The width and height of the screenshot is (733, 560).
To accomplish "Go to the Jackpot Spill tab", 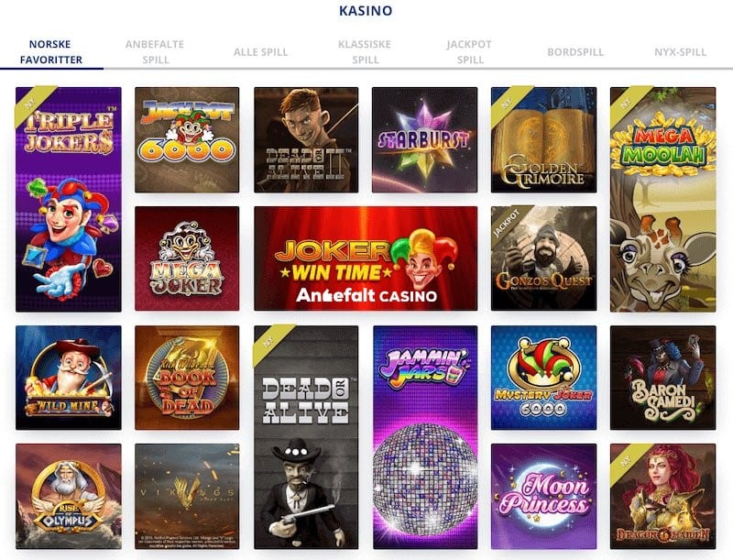I will (469, 52).
